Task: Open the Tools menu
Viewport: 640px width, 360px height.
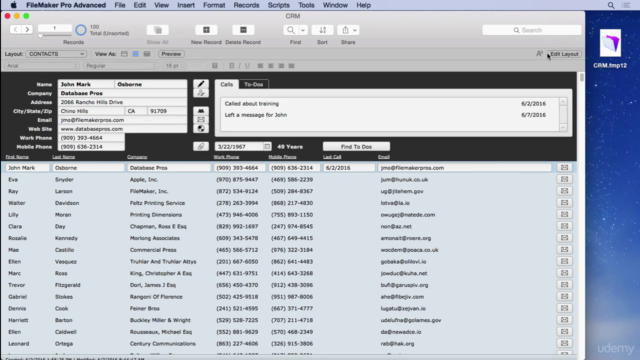Action: 306,5
